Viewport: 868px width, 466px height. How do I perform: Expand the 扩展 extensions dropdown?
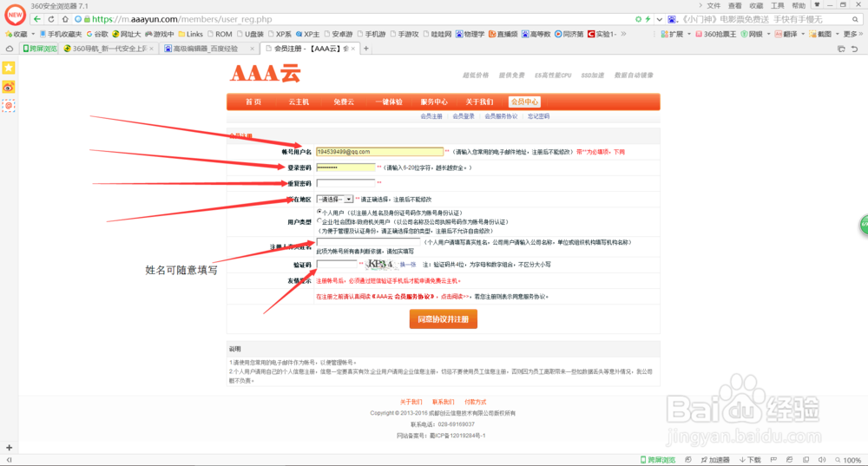point(688,34)
